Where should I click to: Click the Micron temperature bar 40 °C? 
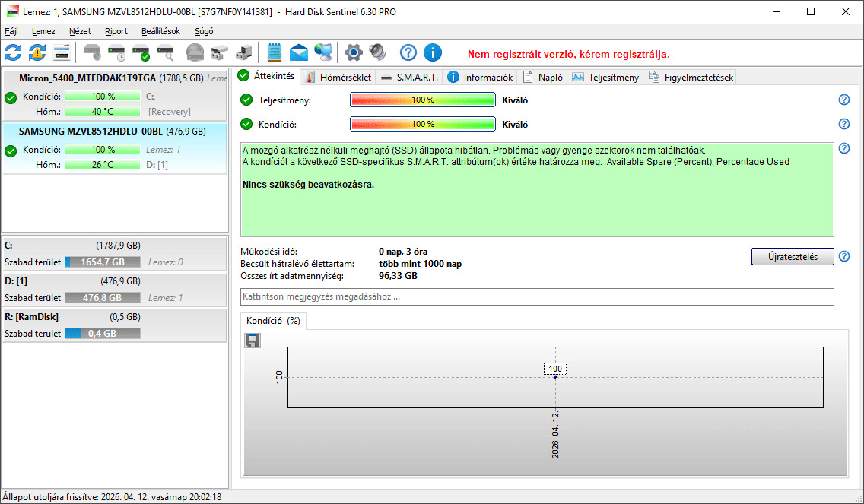pyautogui.click(x=103, y=112)
